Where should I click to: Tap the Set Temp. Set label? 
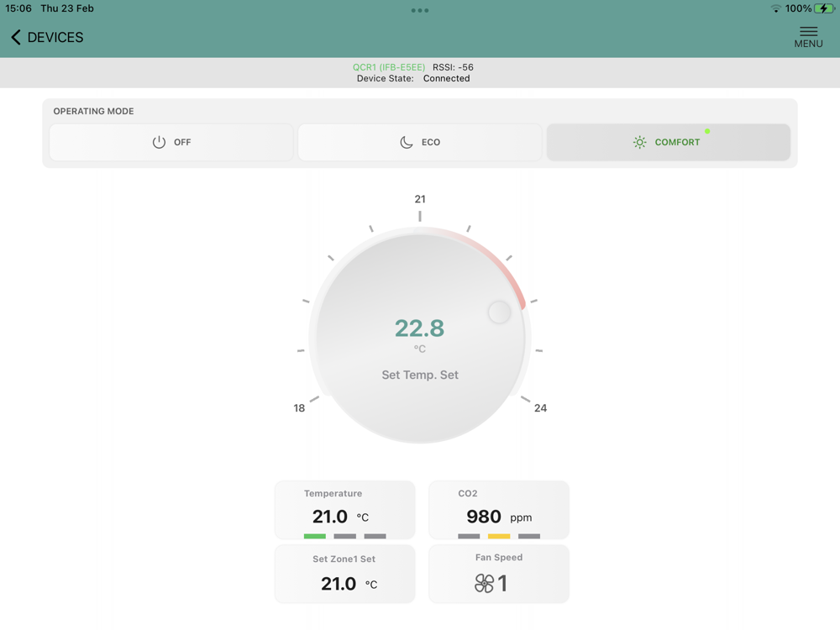pos(420,375)
